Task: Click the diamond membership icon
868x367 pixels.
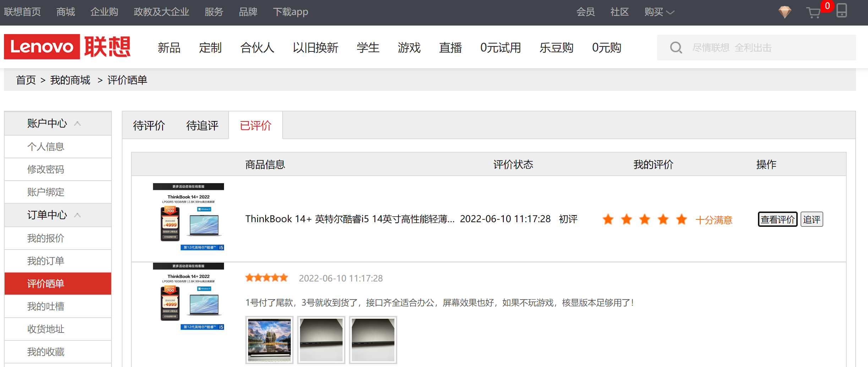Action: point(785,12)
